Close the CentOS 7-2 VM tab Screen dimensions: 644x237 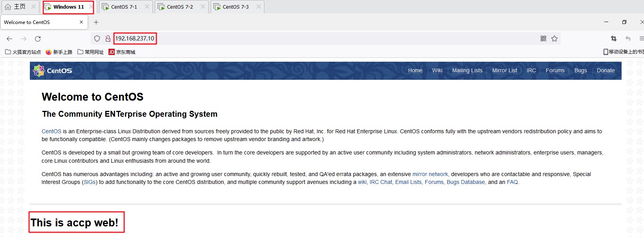pos(203,7)
